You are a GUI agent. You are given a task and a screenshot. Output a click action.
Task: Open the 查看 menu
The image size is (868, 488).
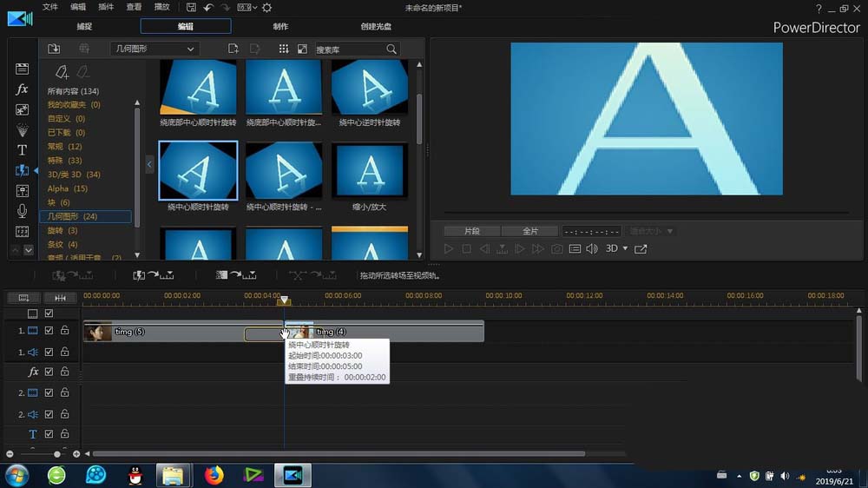click(134, 7)
